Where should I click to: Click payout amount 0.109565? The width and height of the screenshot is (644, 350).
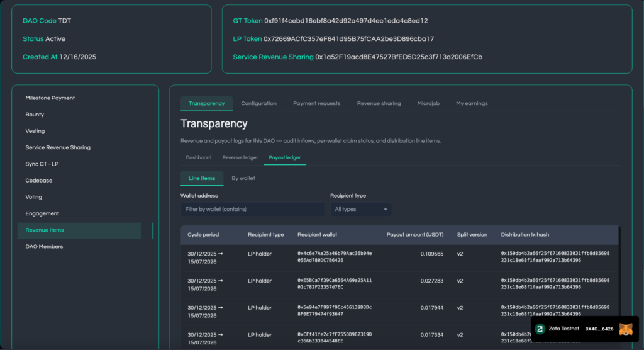(x=431, y=254)
